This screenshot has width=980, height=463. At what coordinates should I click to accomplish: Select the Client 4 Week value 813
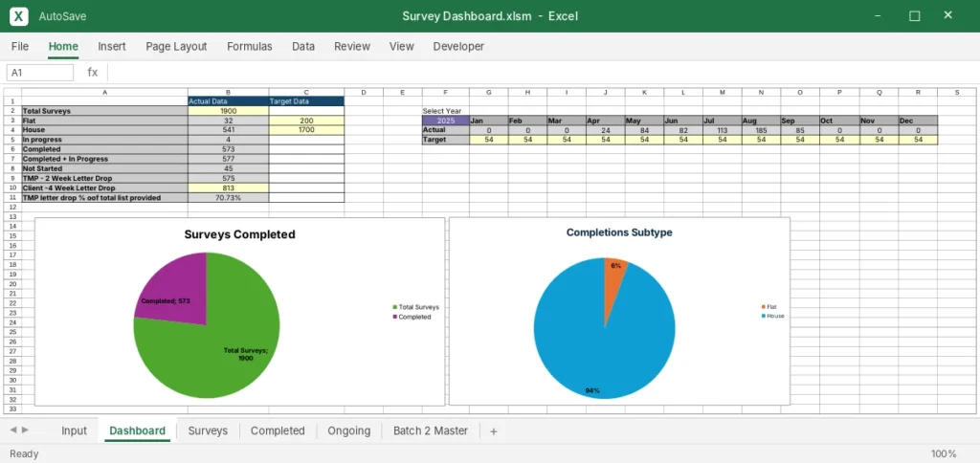point(228,187)
